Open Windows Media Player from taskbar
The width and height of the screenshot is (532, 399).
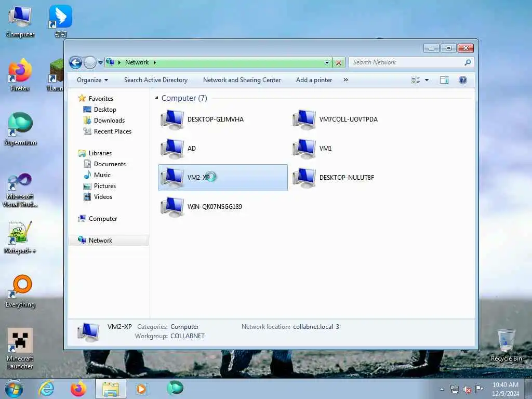click(141, 389)
